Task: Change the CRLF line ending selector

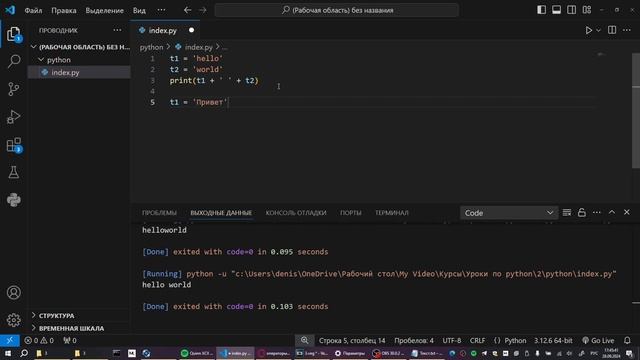Action: [478, 340]
